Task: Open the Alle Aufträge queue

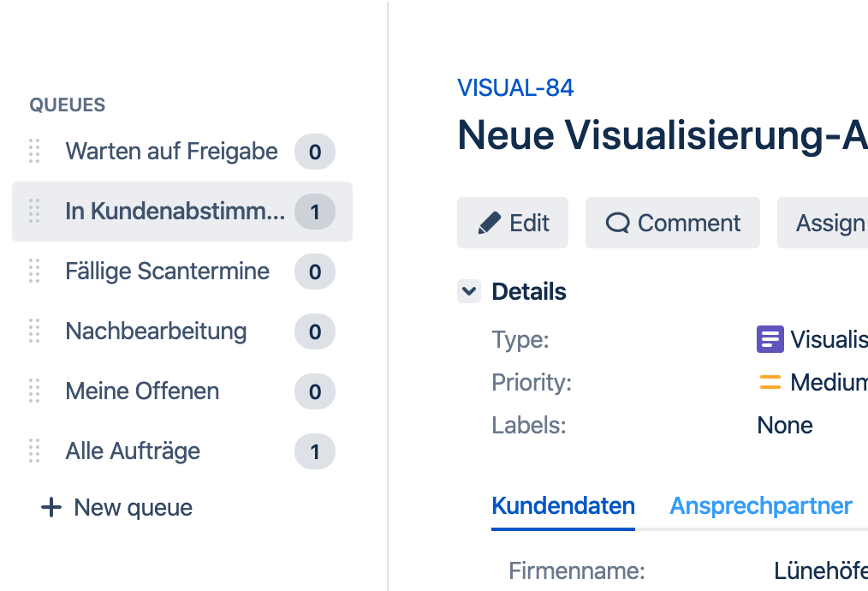Action: point(182,451)
